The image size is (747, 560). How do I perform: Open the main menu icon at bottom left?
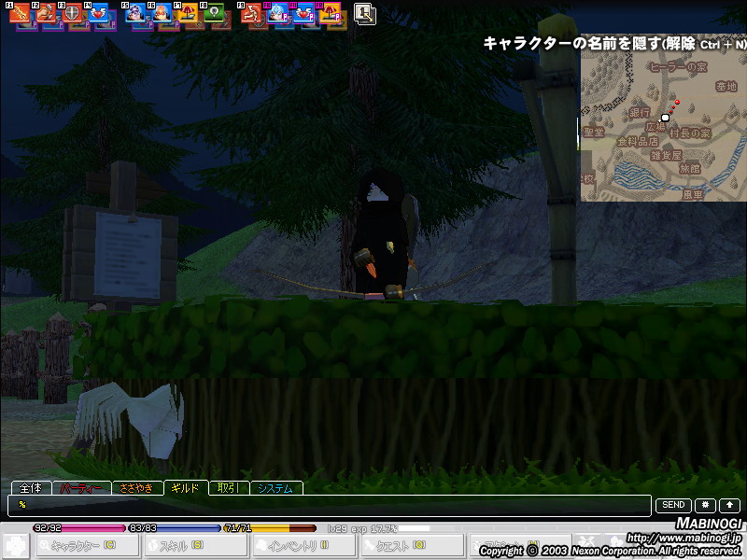click(16, 546)
